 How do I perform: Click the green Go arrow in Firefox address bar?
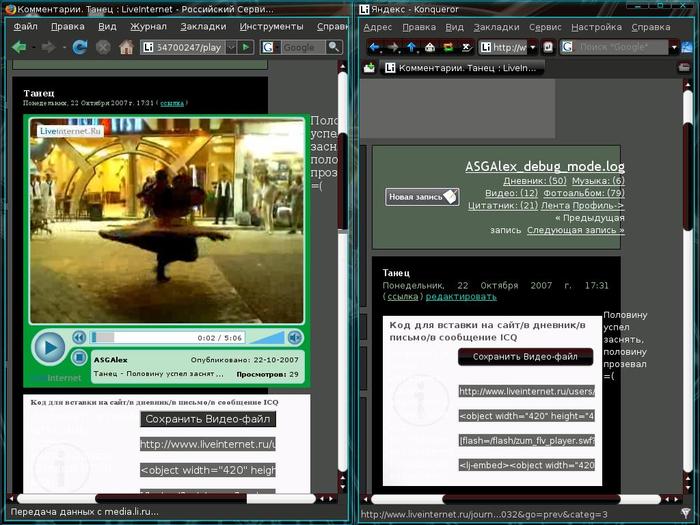tap(246, 47)
